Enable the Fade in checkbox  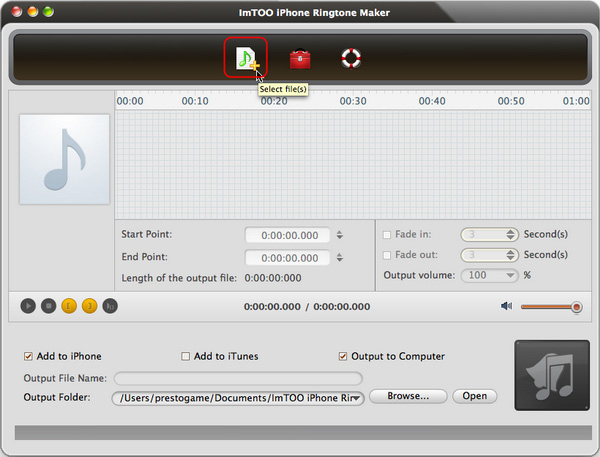pos(387,235)
